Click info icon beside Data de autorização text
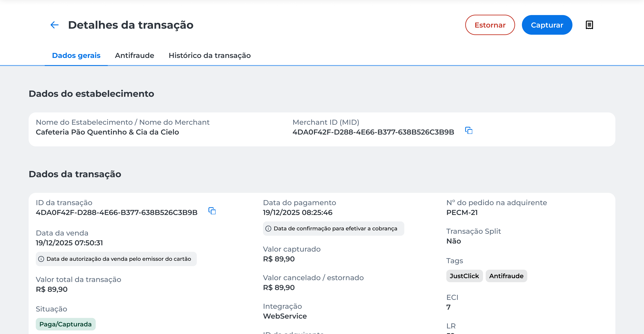This screenshot has height=334, width=644. [41, 259]
